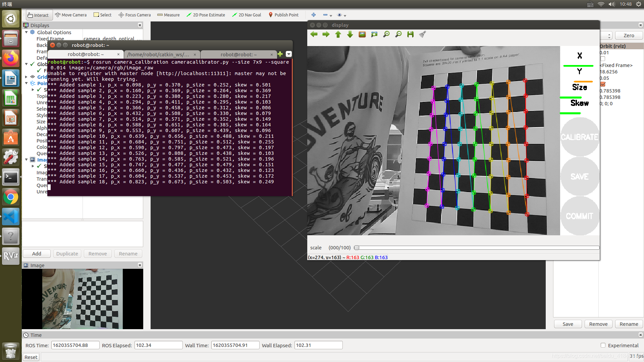Image resolution: width=644 pixels, height=362 pixels.
Task: Switch to the /home/robot/catkin_ws terminal tab
Action: (x=158, y=54)
